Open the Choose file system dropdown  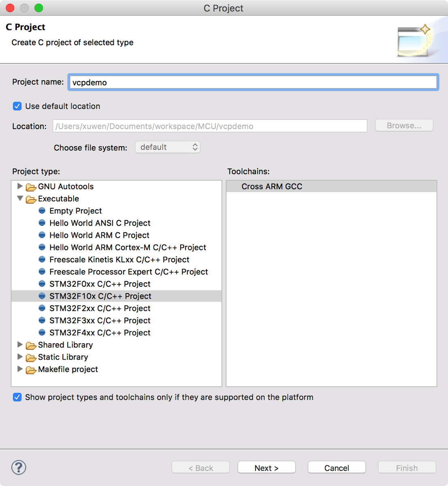[168, 147]
